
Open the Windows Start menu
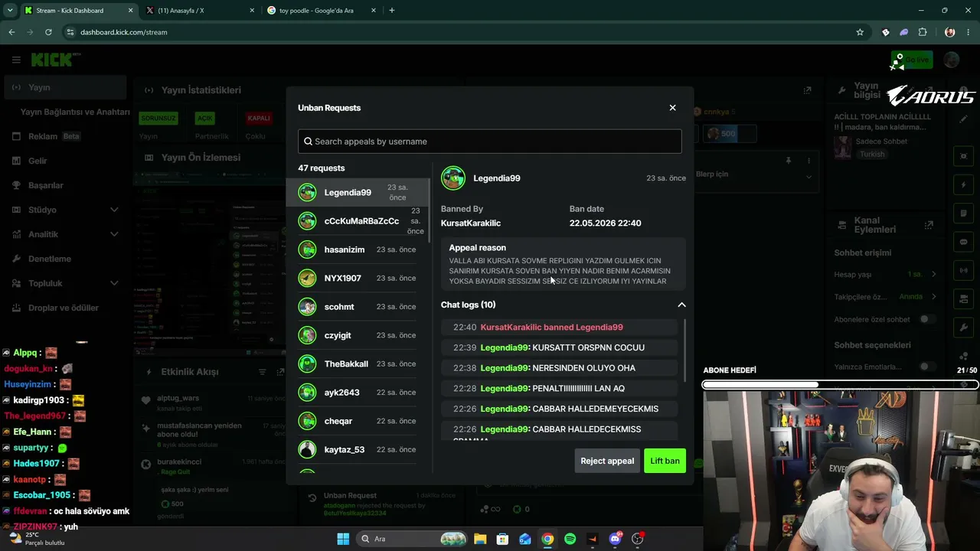(343, 539)
